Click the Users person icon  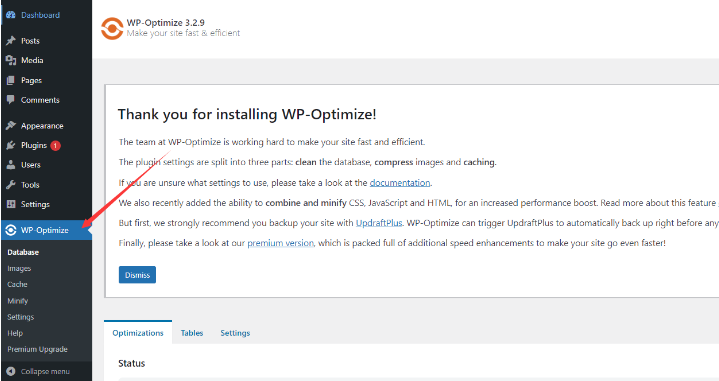(x=11, y=165)
